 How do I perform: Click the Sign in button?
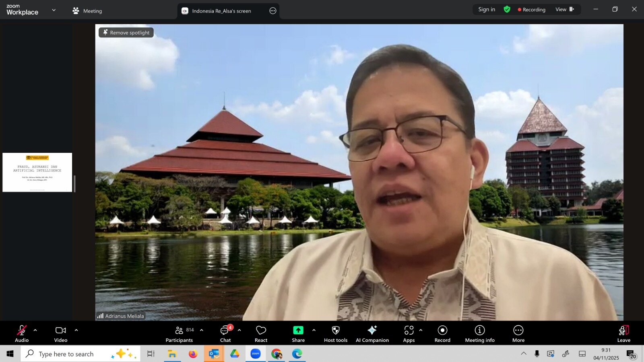click(487, 9)
